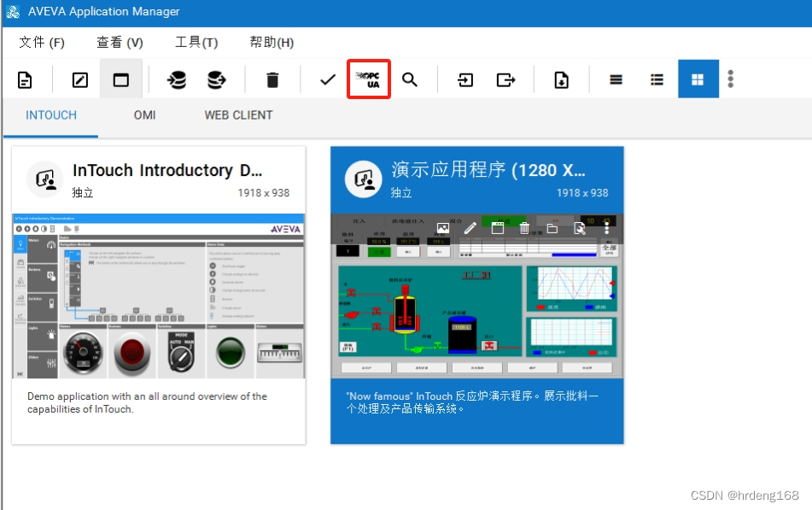Click the DB Load database export icon

click(217, 79)
